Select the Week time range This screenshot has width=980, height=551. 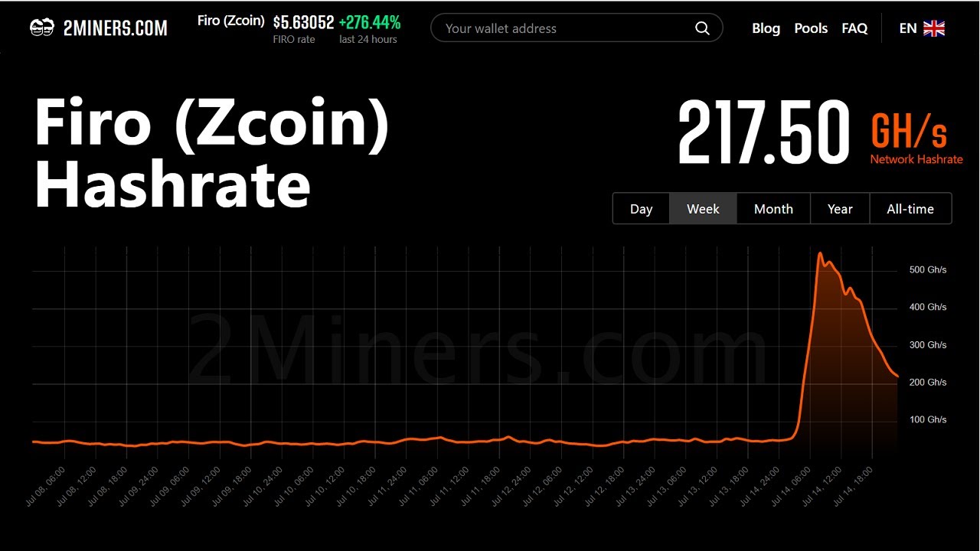703,209
